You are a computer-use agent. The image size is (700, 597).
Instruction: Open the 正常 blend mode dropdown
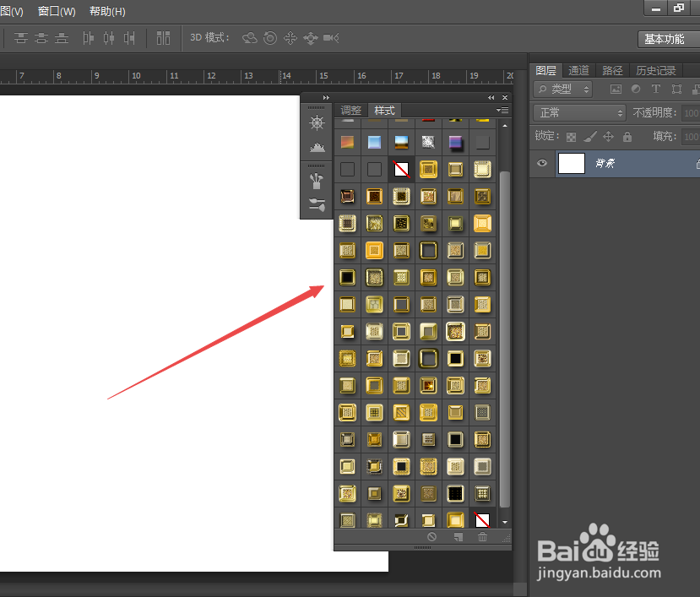point(579,112)
